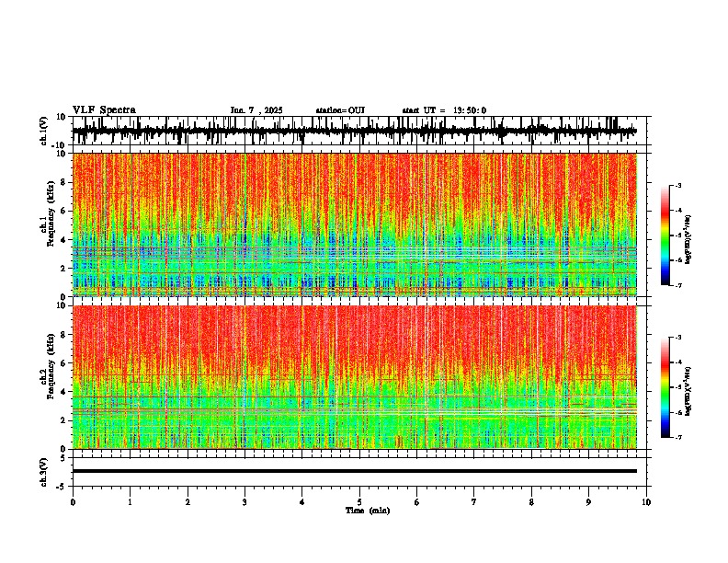Click the '2' kHz tick on ch.2 spectrogram axis
Image resolution: width=728 pixels, height=563 pixels.
tap(63, 420)
